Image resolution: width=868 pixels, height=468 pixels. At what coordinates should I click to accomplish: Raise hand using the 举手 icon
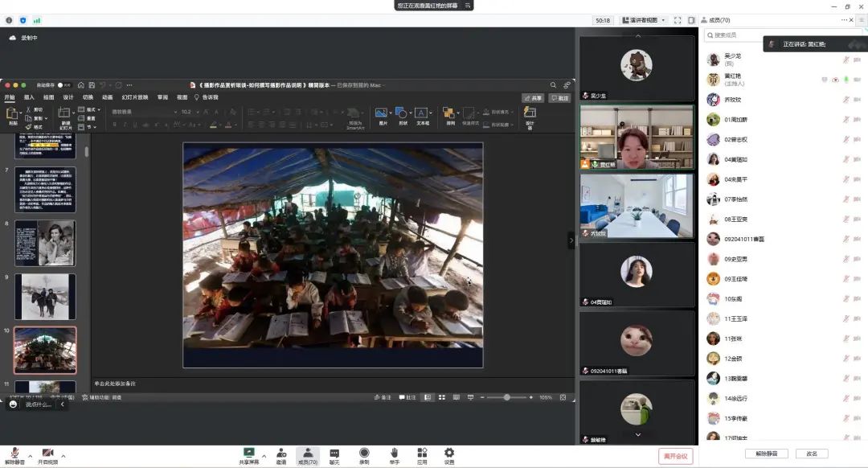coord(394,454)
